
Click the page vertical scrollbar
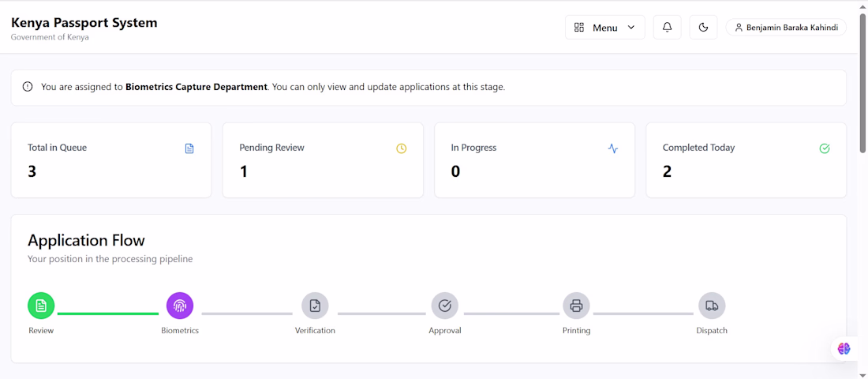point(862,95)
